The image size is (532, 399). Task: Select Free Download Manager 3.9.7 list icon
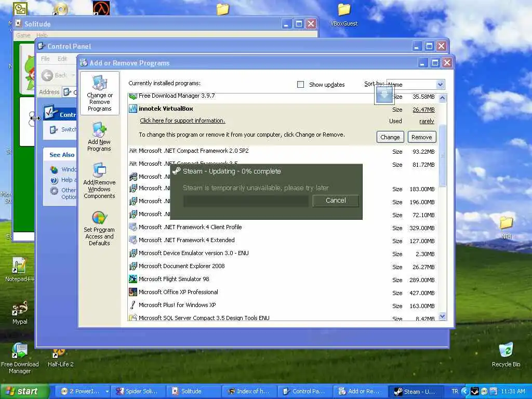133,96
